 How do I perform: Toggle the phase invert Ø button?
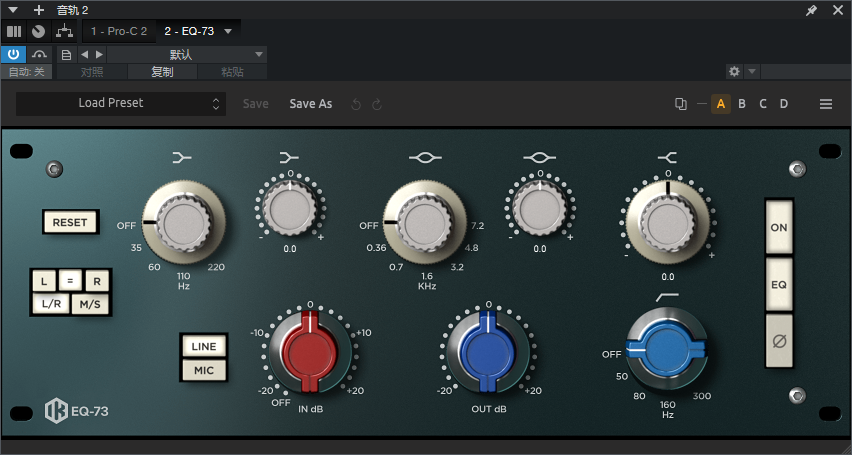click(x=780, y=341)
